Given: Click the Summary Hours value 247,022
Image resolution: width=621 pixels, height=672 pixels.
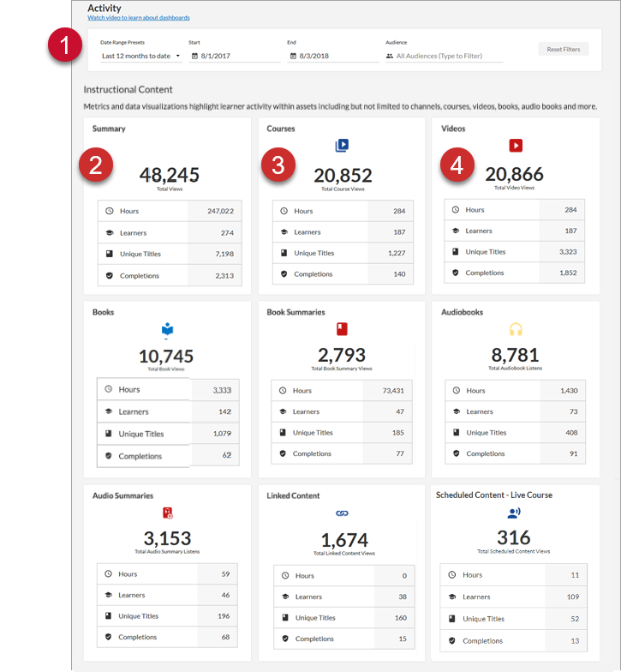Looking at the screenshot, I should click(x=221, y=211).
